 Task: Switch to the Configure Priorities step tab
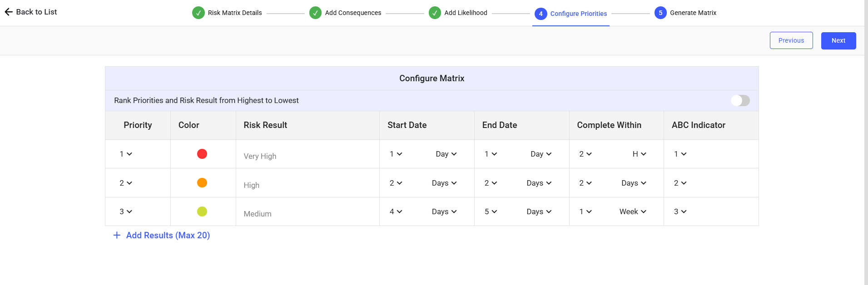[x=578, y=14]
